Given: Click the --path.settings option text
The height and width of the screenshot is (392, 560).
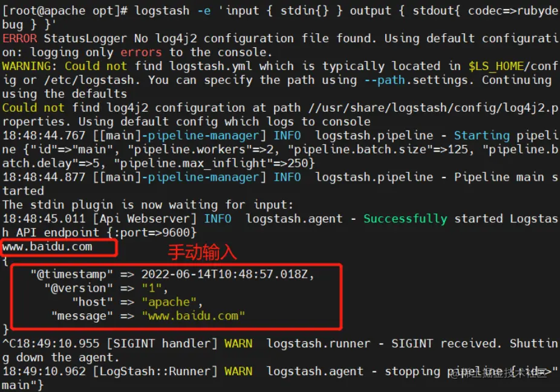Looking at the screenshot, I should click(415, 80).
